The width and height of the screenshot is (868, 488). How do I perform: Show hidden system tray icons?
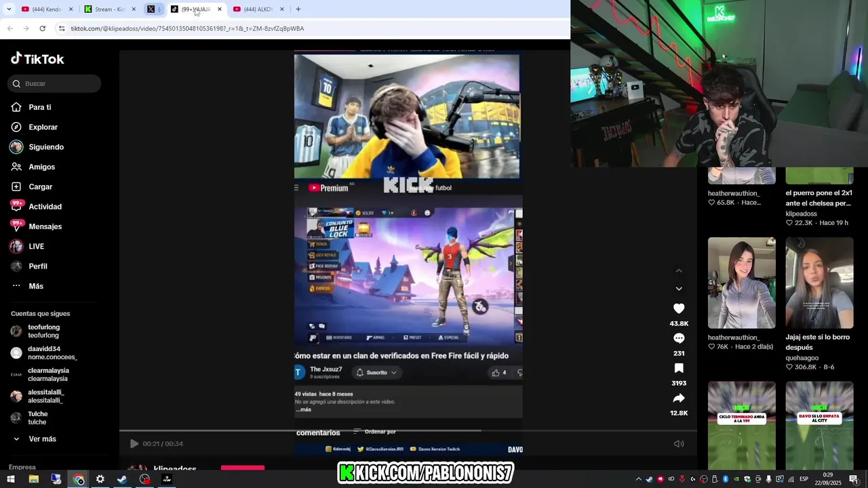[x=638, y=479]
